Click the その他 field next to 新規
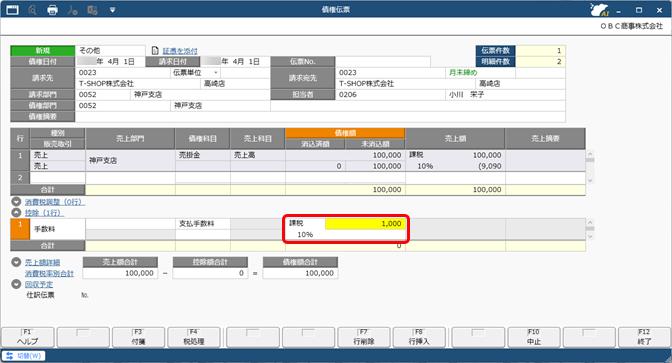 [x=110, y=51]
